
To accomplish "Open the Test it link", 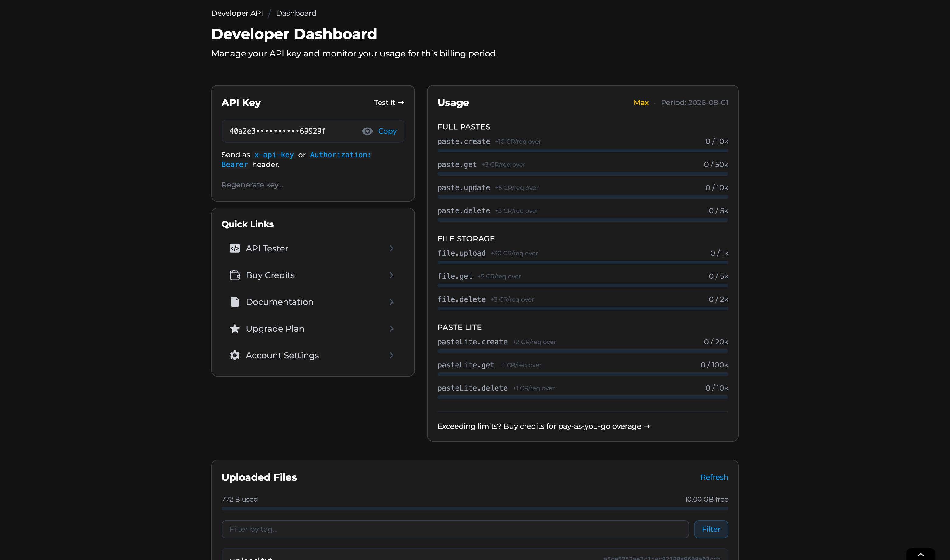I will [x=388, y=103].
